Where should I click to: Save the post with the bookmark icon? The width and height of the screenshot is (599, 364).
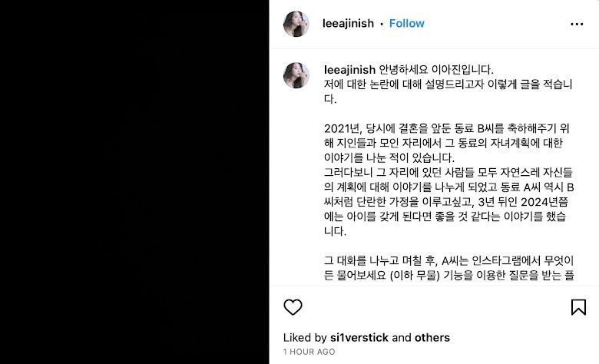pos(578,307)
